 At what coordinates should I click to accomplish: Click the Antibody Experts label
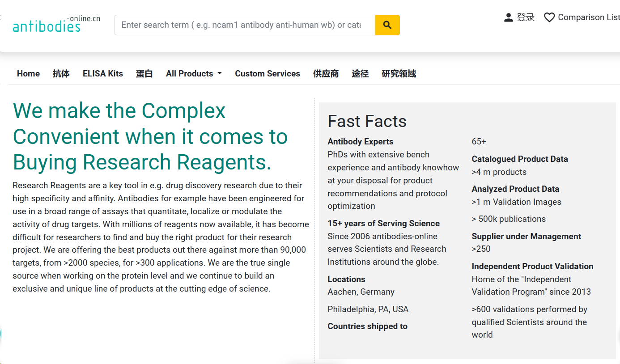(361, 142)
